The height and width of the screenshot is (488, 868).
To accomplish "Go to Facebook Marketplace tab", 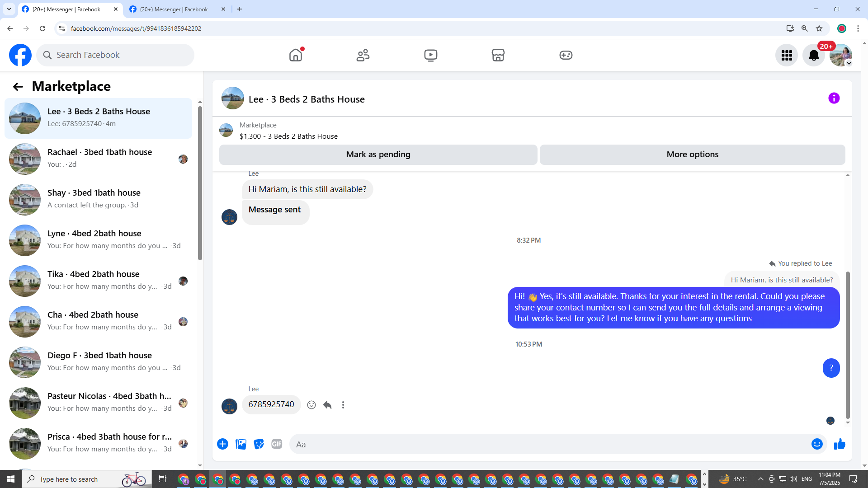I will pyautogui.click(x=498, y=55).
